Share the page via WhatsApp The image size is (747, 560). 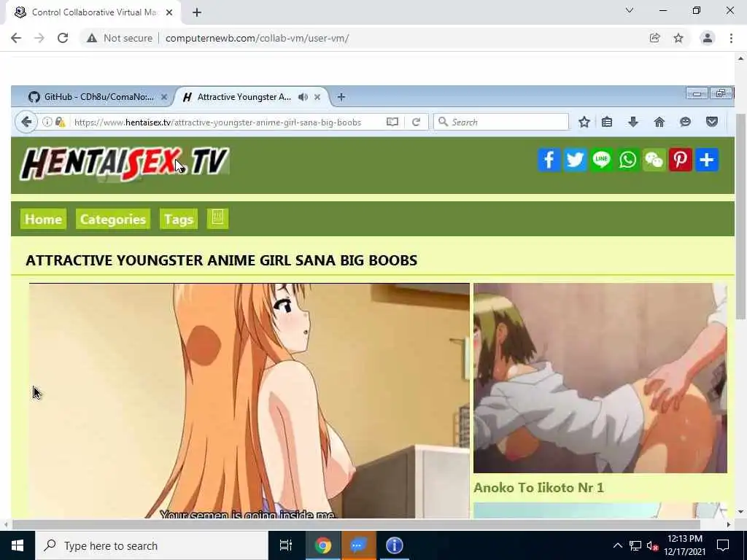click(x=628, y=160)
